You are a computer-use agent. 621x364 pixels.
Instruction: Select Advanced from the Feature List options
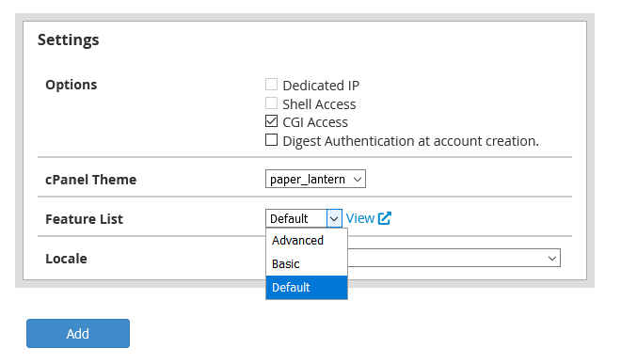[x=307, y=241]
